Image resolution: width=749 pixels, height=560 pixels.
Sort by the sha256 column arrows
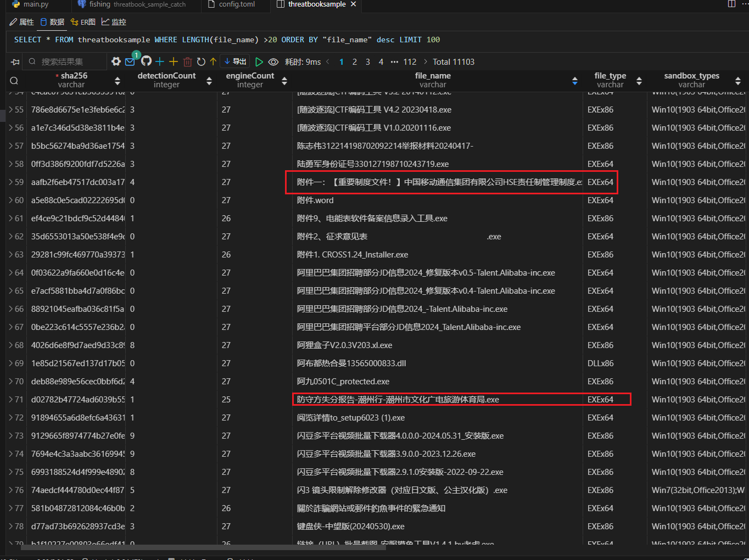(x=118, y=81)
